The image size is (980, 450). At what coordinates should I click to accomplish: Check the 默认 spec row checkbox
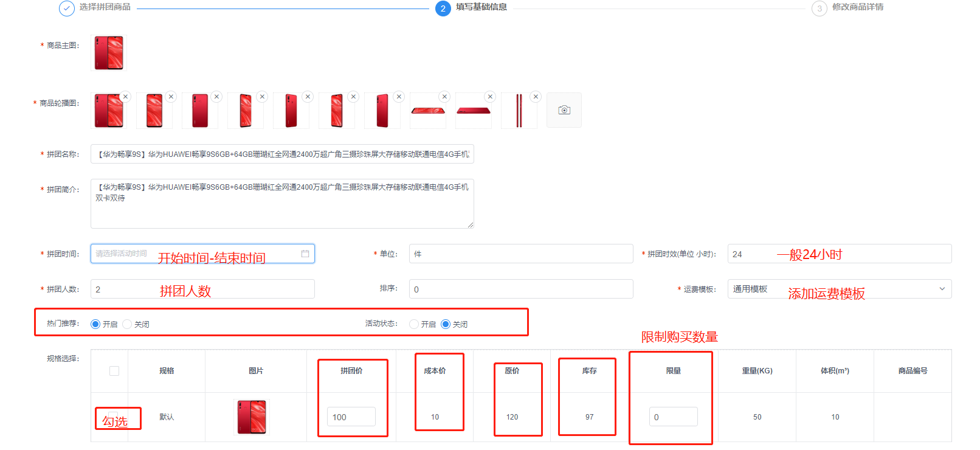[x=113, y=417]
